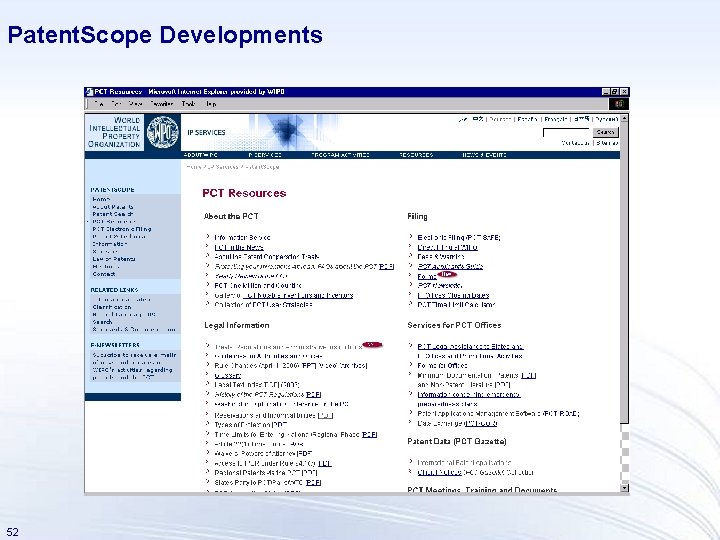Select PROGRAM ACTIVITIES in navigation bar
Image resolution: width=720 pixels, height=540 pixels.
[340, 155]
